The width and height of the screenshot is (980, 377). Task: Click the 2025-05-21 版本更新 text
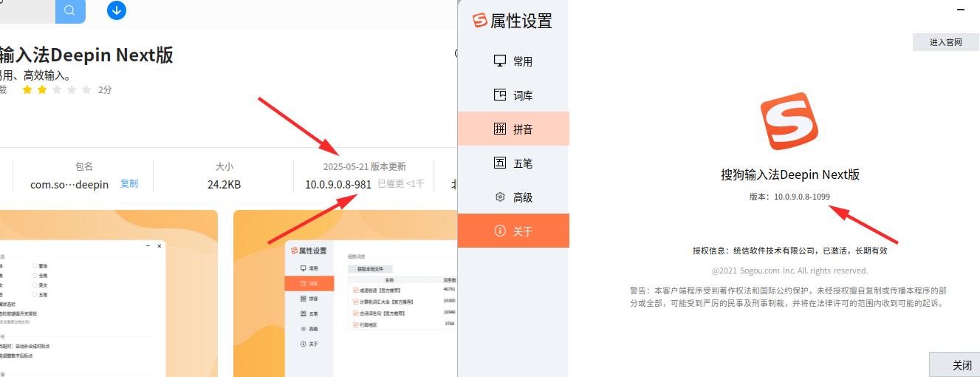pyautogui.click(x=364, y=167)
